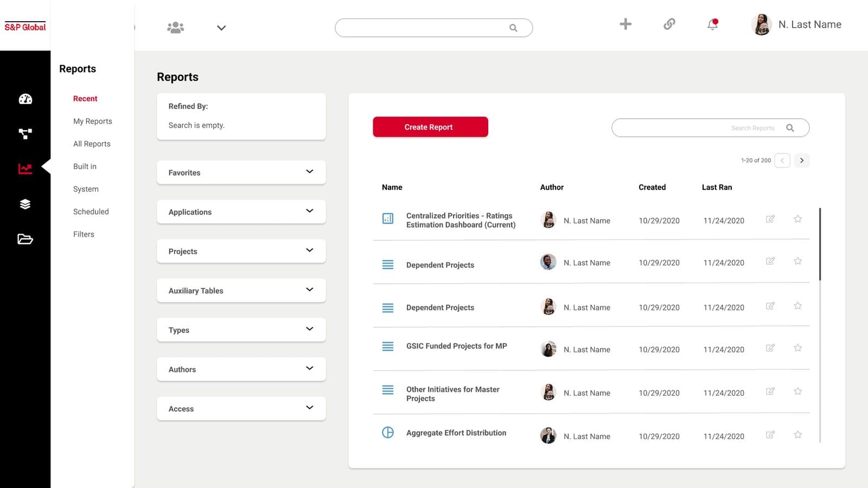The height and width of the screenshot is (488, 868).
Task: Click the link chain icon in header
Action: pyautogui.click(x=669, y=24)
